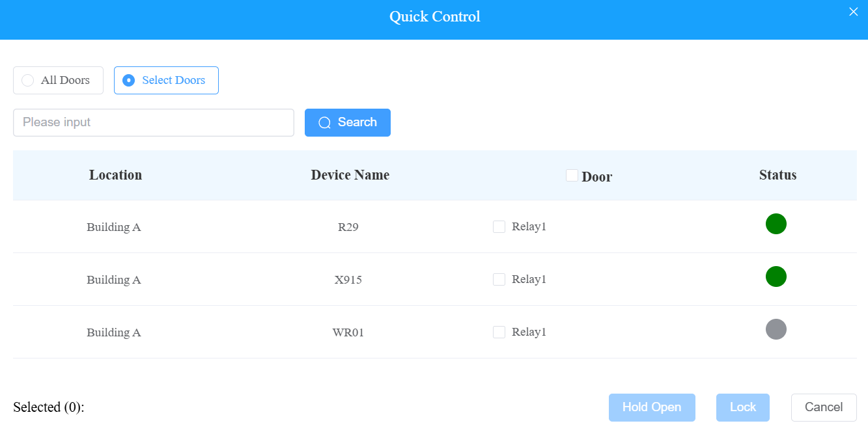The image size is (868, 432).
Task: Select the R29 device name cell
Action: (348, 228)
